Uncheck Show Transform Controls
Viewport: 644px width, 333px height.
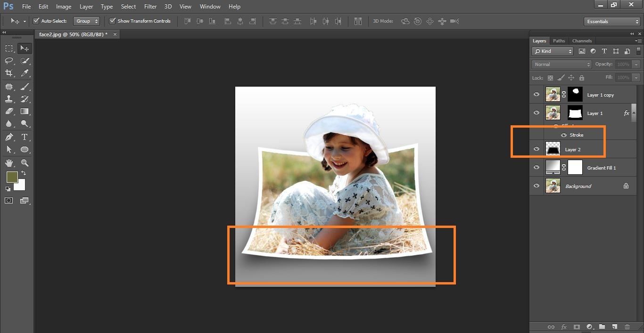point(113,21)
